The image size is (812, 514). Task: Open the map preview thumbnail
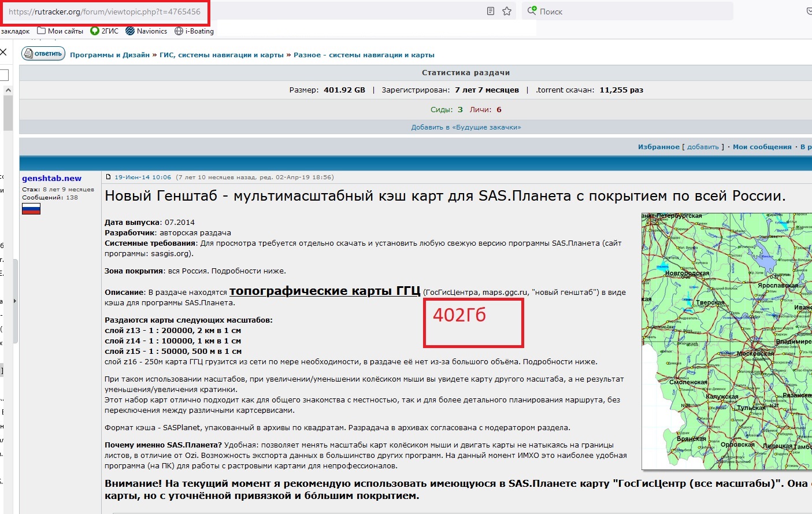(x=726, y=341)
